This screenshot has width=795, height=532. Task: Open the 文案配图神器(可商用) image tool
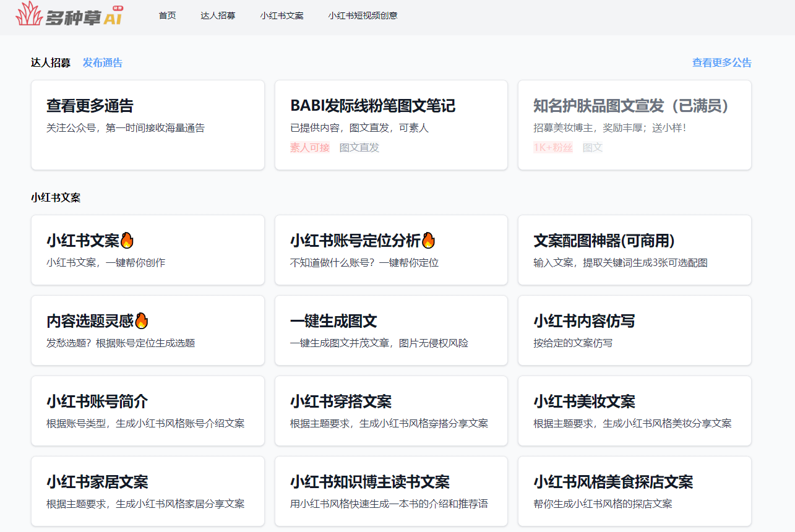coord(634,250)
